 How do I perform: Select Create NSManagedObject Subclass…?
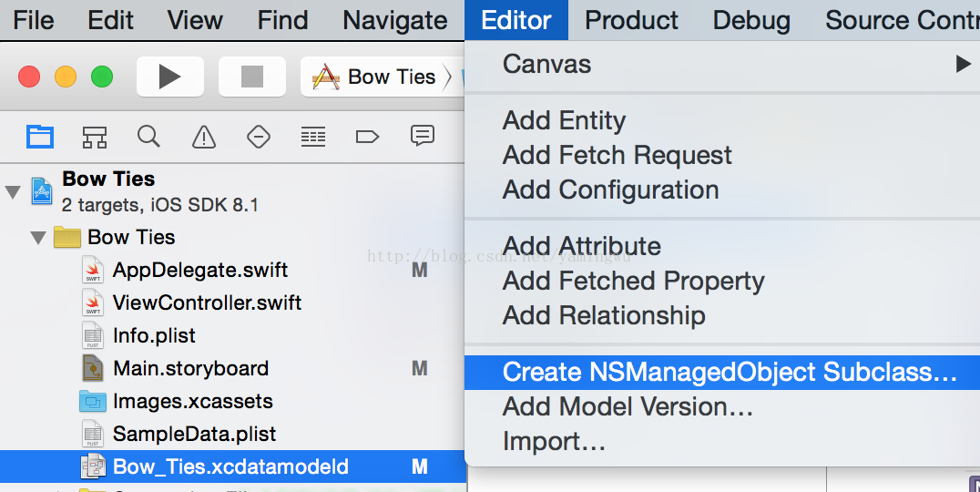[x=722, y=372]
